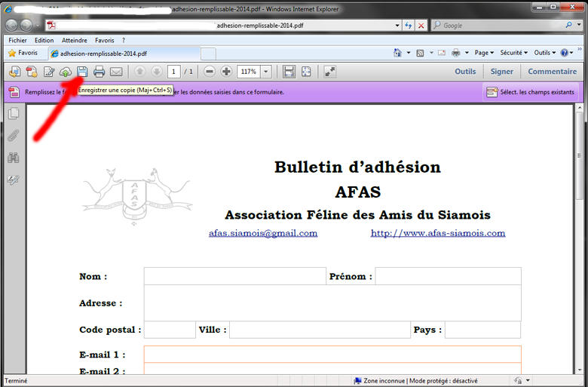Click the Read mode expand arrows icon
Image resolution: width=588 pixels, height=387 pixels.
pos(329,72)
